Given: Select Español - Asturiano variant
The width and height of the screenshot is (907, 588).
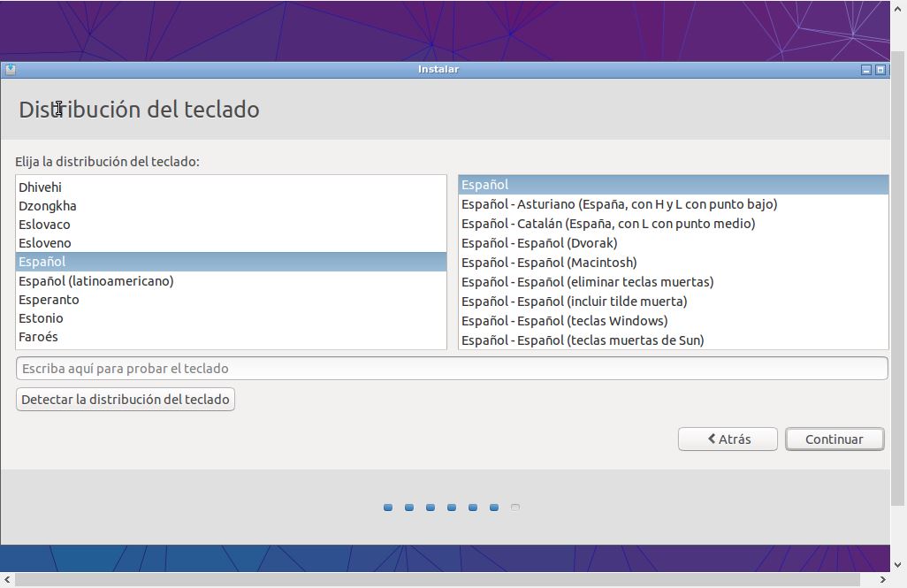Looking at the screenshot, I should pyautogui.click(x=619, y=204).
